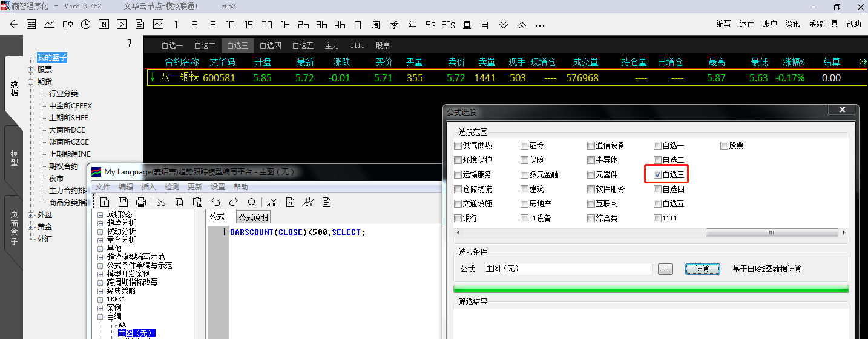Tick the 半导体 checkbox
The width and height of the screenshot is (868, 339).
coord(591,160)
